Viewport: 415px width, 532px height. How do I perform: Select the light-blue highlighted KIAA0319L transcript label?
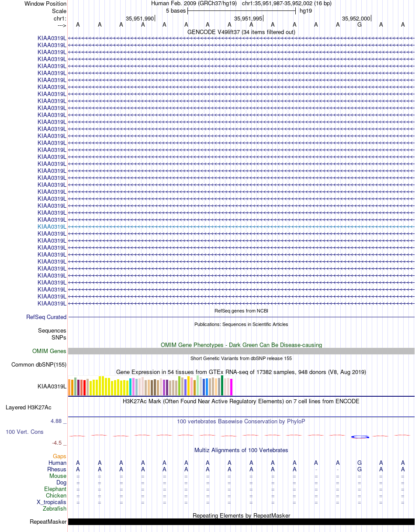52,227
